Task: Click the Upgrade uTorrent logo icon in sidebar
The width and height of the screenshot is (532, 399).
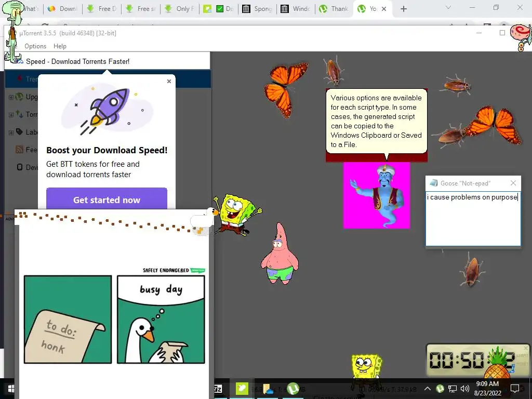Action: coord(19,97)
